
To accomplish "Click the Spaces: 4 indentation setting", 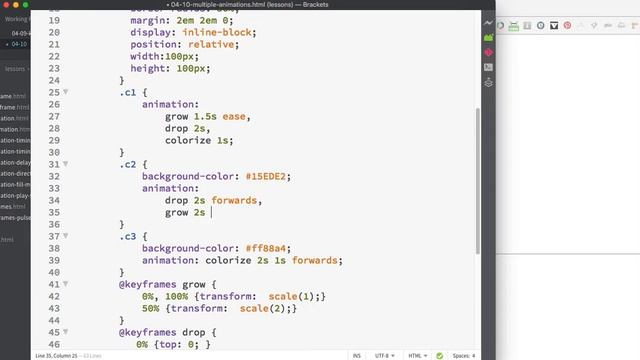I will click(464, 356).
